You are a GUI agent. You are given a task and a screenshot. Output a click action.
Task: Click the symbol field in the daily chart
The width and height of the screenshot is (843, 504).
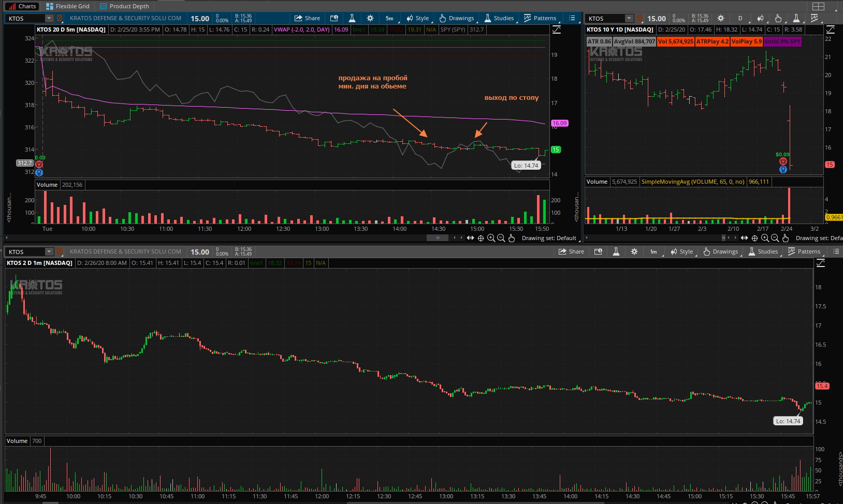[x=605, y=18]
